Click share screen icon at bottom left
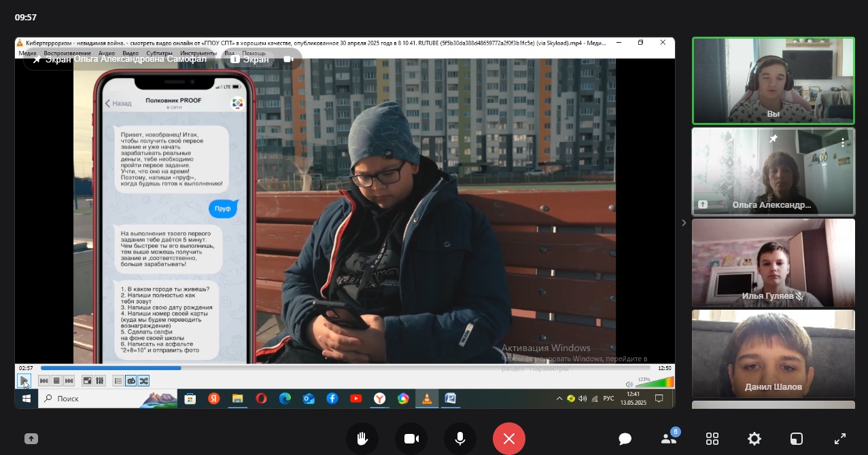Viewport: 868px width, 455px height. [x=31, y=439]
